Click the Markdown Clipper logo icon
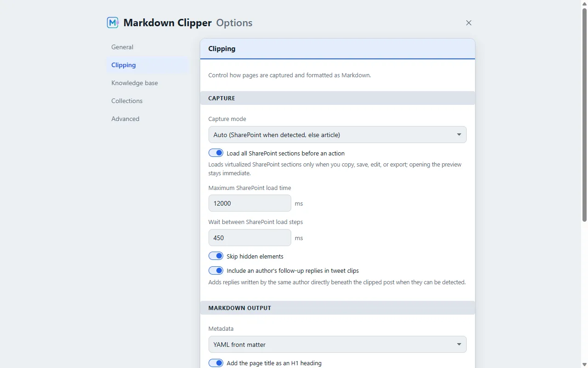This screenshot has width=588, height=368. click(x=113, y=23)
